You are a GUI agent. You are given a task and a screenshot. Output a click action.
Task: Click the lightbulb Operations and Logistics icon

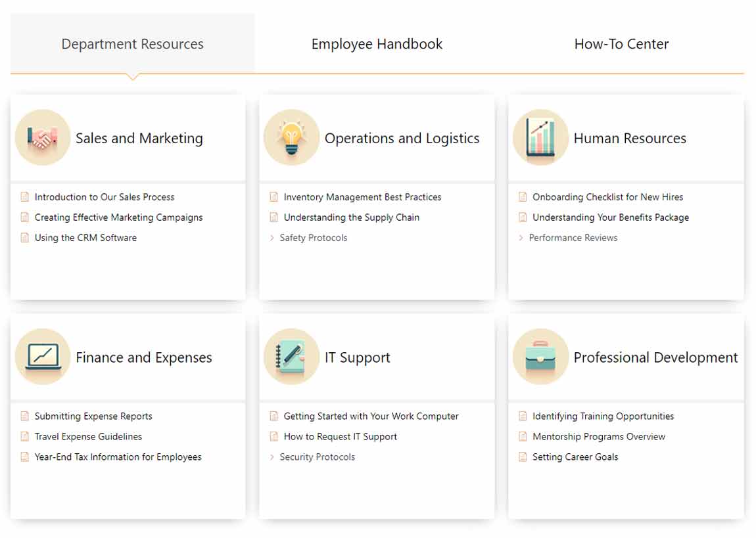click(292, 138)
